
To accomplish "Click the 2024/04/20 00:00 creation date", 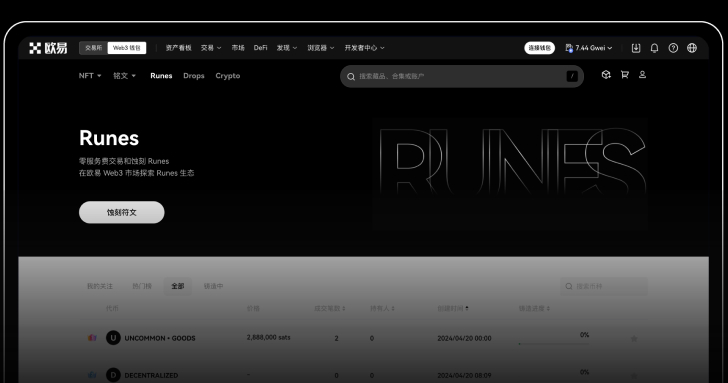I will [464, 338].
